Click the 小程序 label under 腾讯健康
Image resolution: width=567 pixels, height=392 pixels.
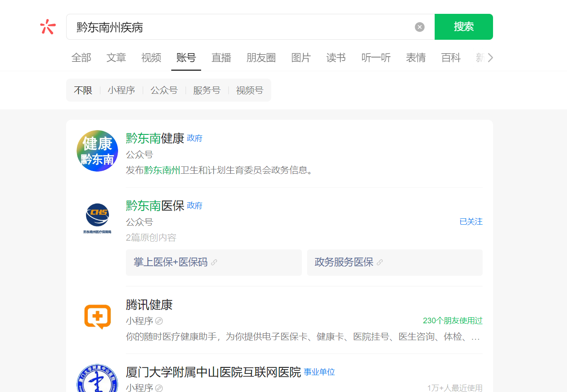[139, 321]
